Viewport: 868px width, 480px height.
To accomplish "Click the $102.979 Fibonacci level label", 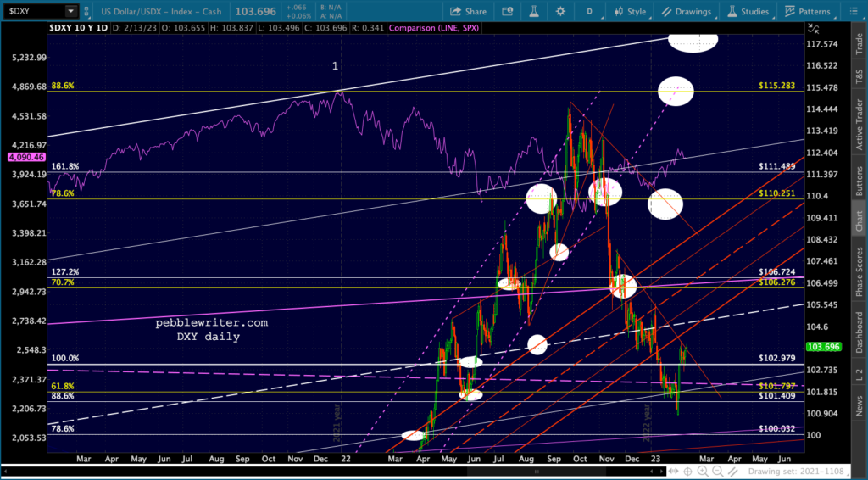I will 777,358.
